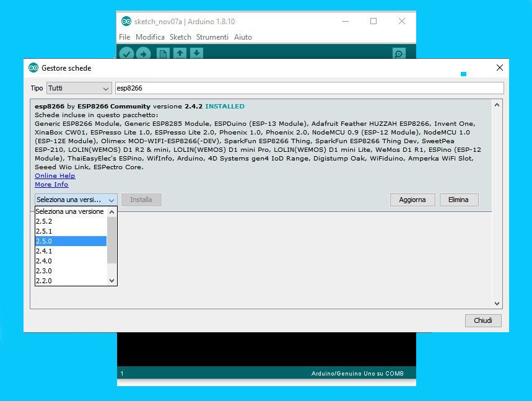Click the Aggiorna button

coord(412,200)
